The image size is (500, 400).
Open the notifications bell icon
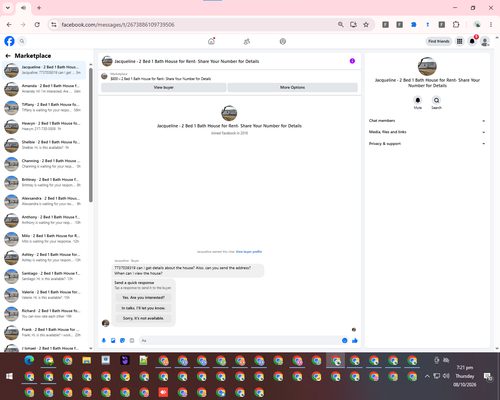[x=472, y=41]
